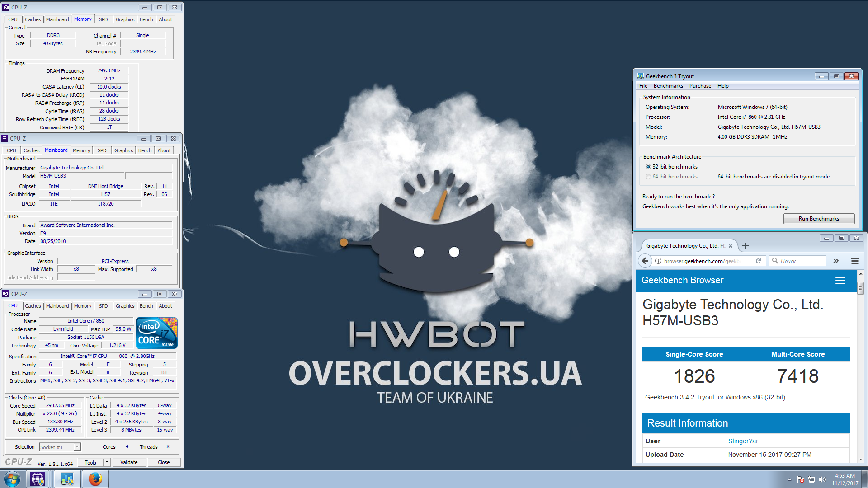Open Mainboard tab in bottom CPU-Z CPU window

point(57,306)
